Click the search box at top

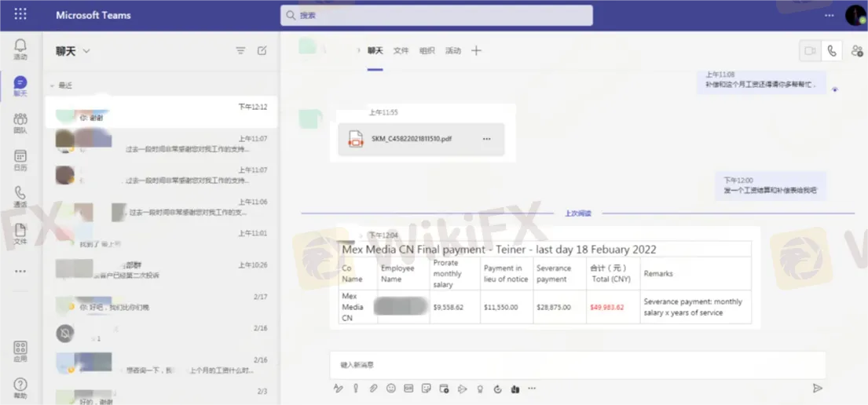point(436,16)
